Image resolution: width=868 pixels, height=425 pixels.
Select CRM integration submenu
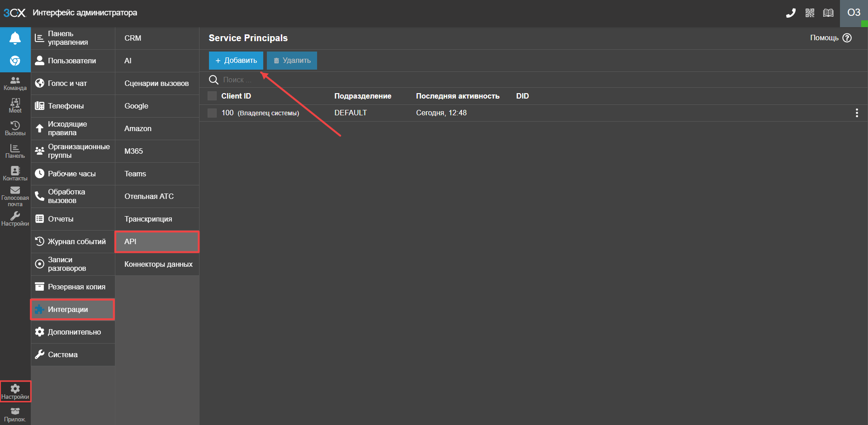(157, 38)
